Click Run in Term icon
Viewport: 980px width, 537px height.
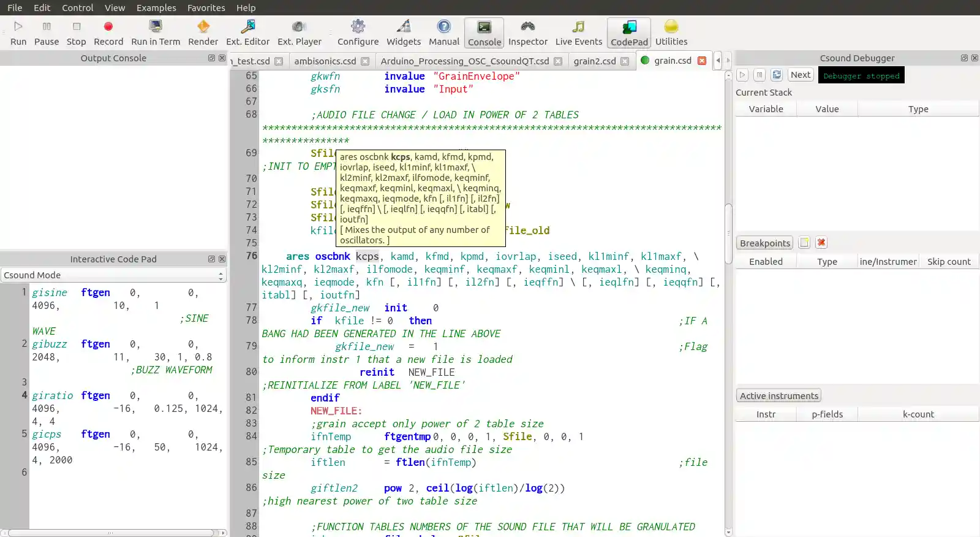coord(156,26)
